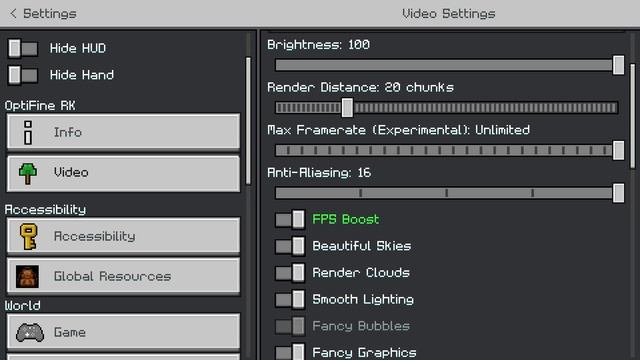The height and width of the screenshot is (360, 640).
Task: Click the Anti-Aliasing: 16 label
Action: [x=319, y=173]
